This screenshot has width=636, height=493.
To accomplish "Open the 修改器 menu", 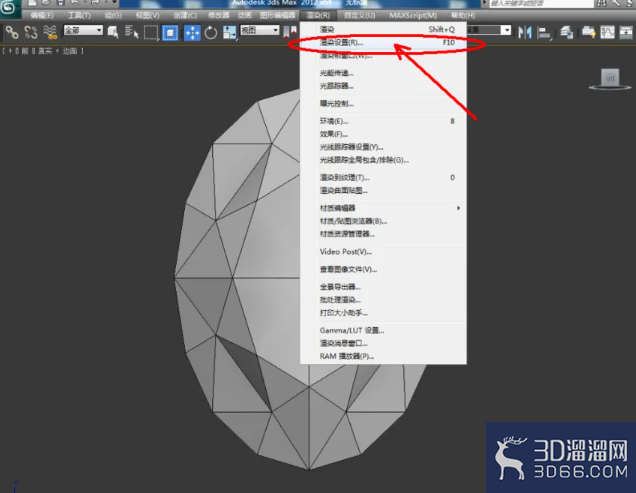I will [x=219, y=15].
